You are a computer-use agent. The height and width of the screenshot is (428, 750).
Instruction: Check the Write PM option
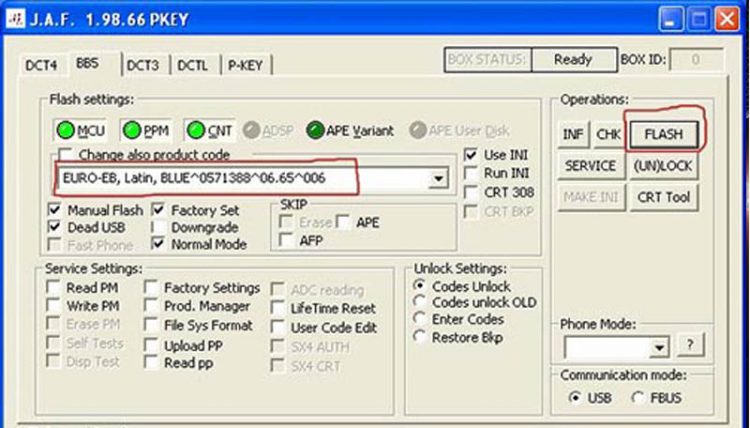click(x=53, y=306)
